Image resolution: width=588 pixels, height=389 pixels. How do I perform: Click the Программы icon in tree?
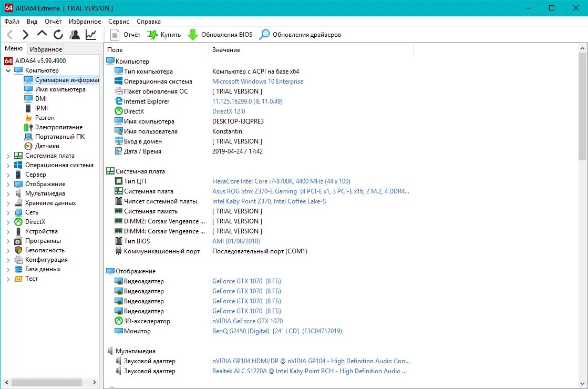point(18,241)
